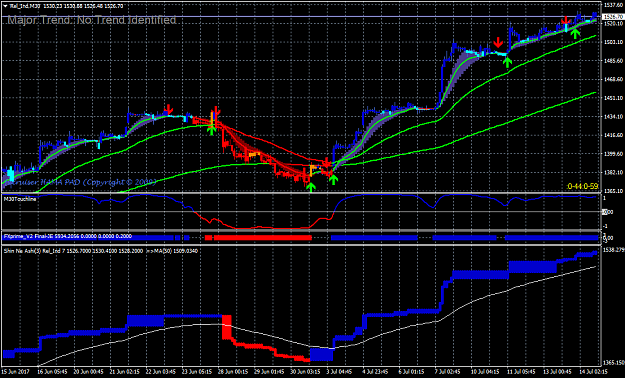Select the green buy arrow below 11 Jul candles
This screenshot has height=378, width=625.
coord(507,62)
